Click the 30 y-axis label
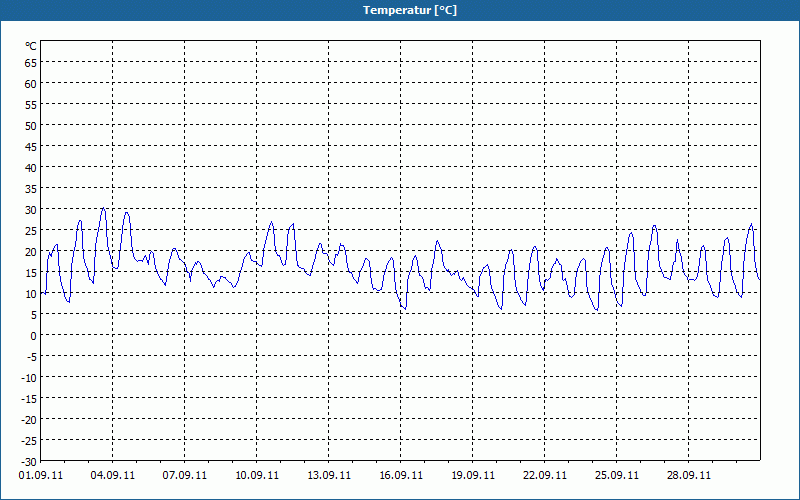This screenshot has width=800, height=500. [31, 210]
